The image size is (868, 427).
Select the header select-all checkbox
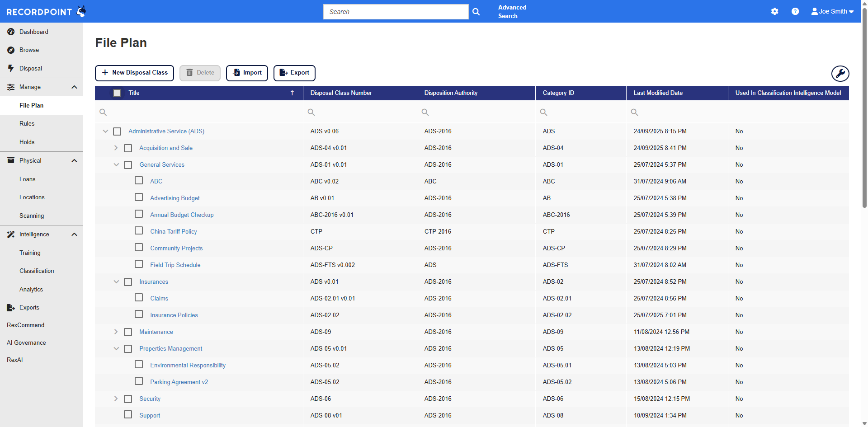tap(117, 93)
